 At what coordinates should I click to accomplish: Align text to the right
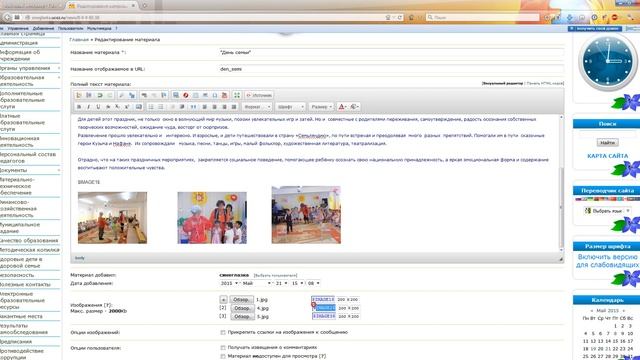tap(224, 107)
